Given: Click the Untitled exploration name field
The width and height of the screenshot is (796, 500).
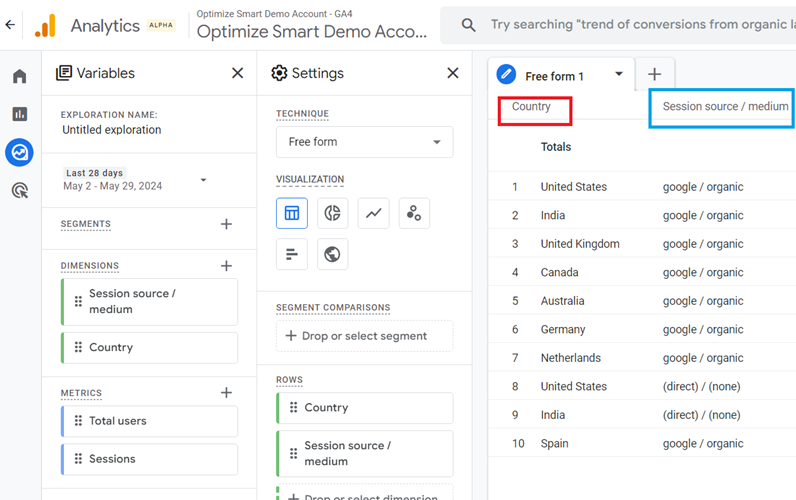Looking at the screenshot, I should pyautogui.click(x=112, y=130).
